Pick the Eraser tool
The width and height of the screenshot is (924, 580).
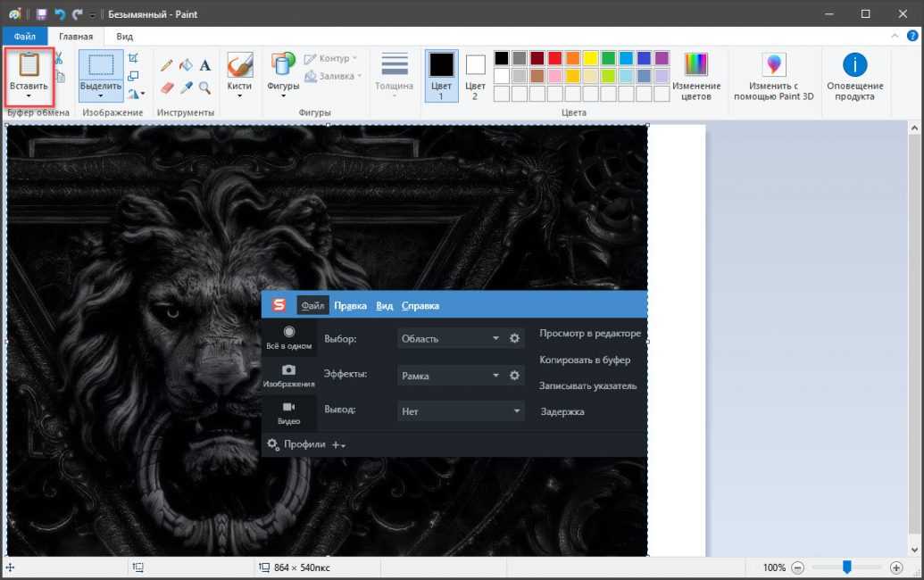point(167,87)
